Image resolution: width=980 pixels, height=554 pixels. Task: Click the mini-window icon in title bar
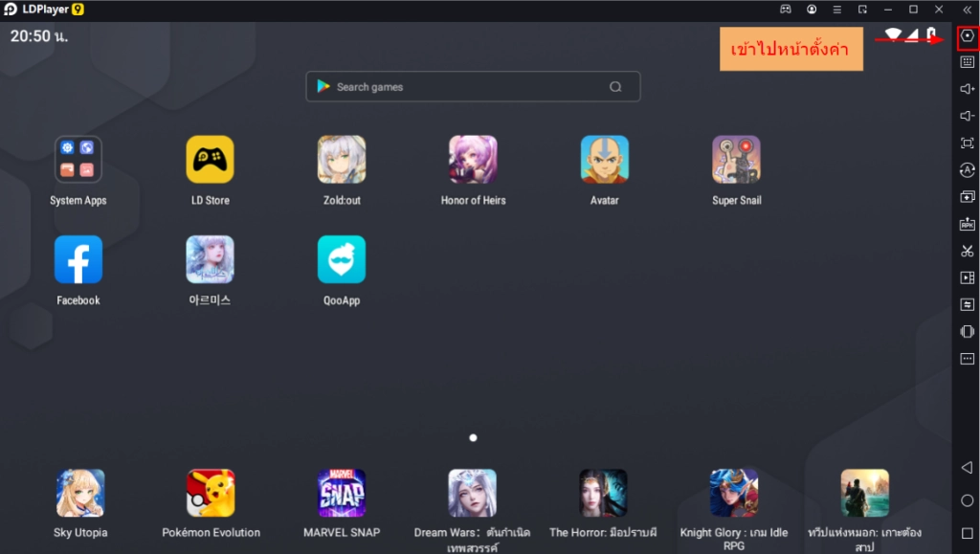[x=862, y=10]
